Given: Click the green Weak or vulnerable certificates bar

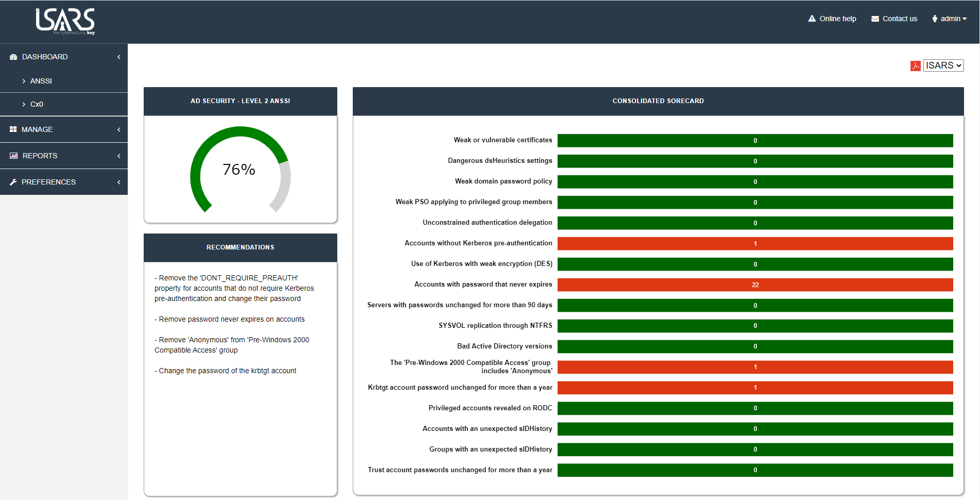Looking at the screenshot, I should [x=755, y=140].
